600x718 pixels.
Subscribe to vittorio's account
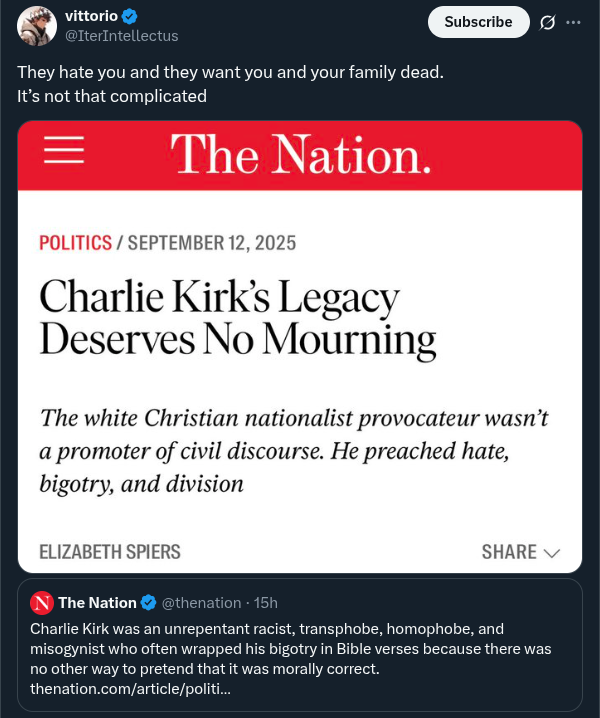478,22
